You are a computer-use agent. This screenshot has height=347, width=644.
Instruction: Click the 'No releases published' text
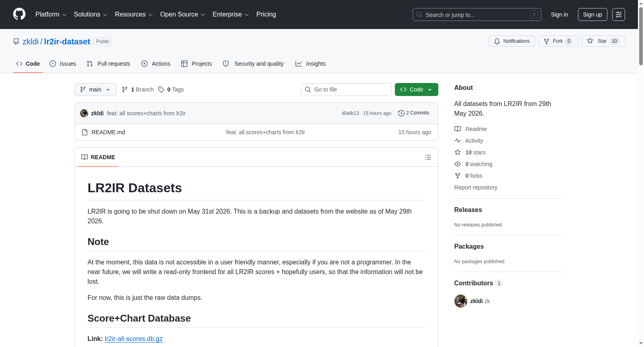[478, 225]
